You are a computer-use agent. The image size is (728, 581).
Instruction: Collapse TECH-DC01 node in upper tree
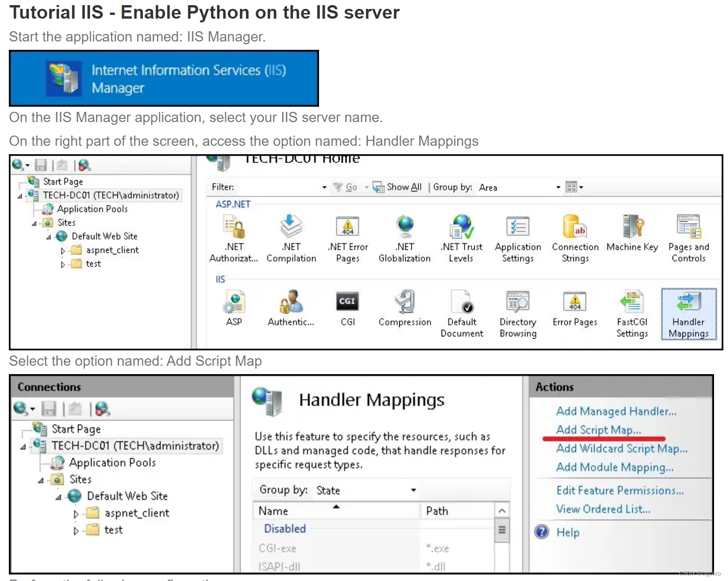click(20, 196)
